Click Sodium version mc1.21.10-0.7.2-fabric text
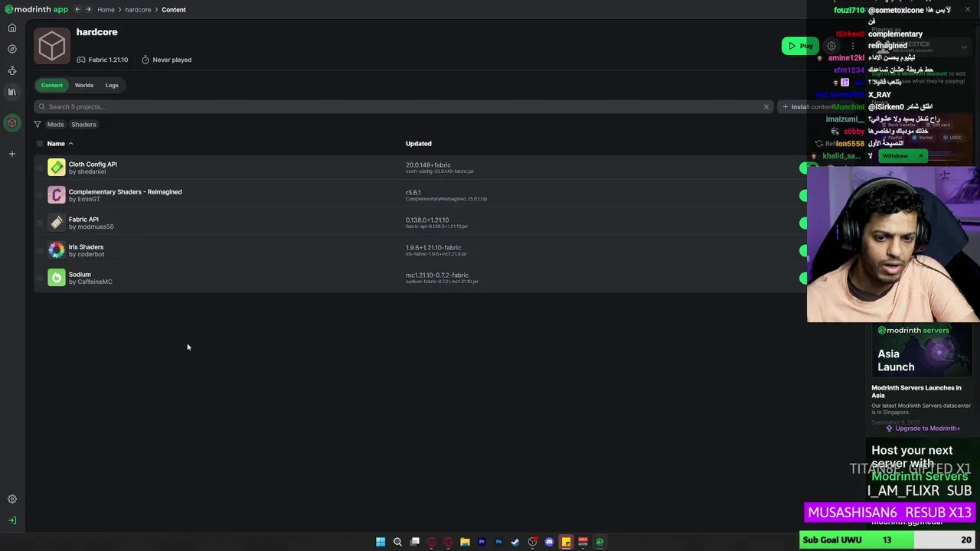The height and width of the screenshot is (551, 980). click(x=437, y=275)
